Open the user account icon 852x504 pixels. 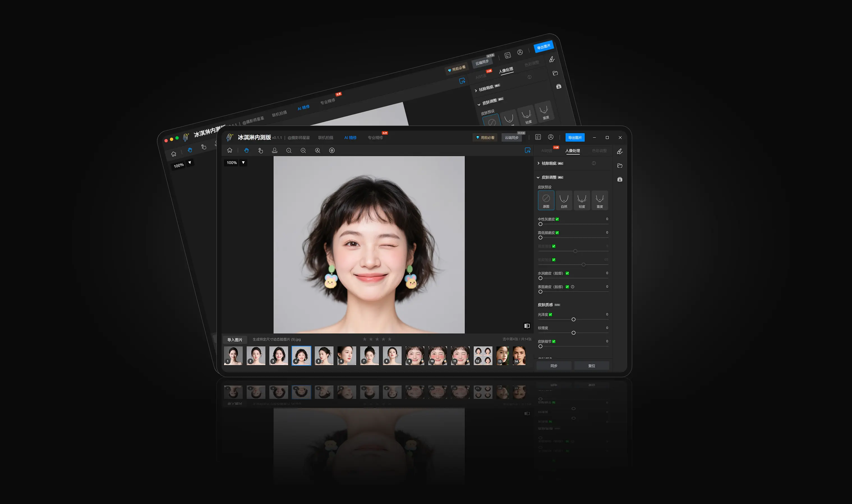[x=551, y=137]
